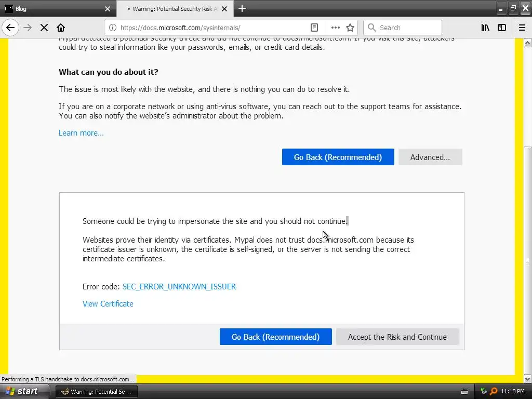Screen dimensions: 532x399
Task: Open the hamburger application menu
Action: click(x=522, y=28)
